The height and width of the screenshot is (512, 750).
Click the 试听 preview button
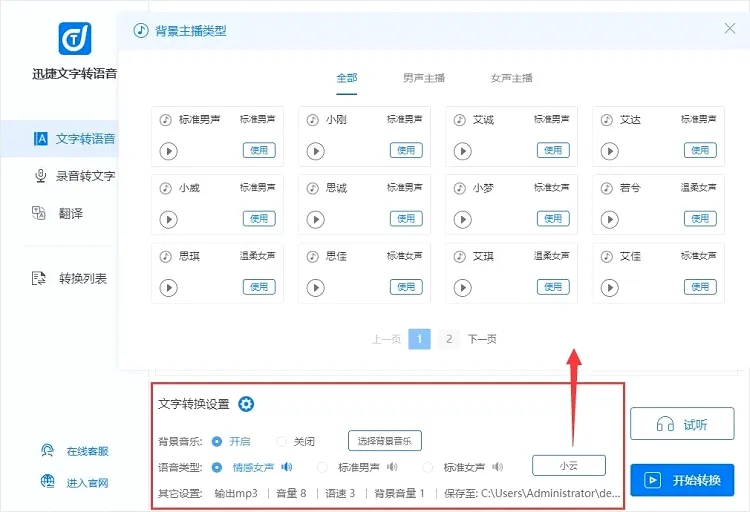682,423
